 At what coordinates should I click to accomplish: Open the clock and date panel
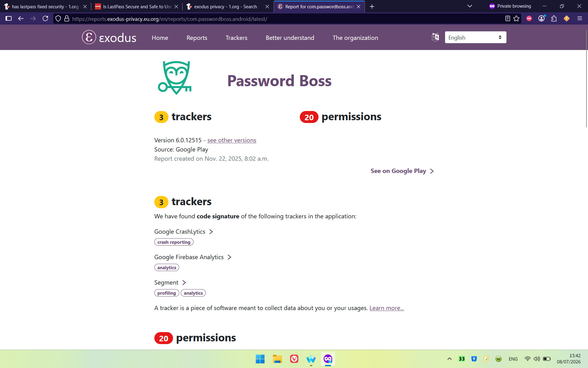pos(569,359)
